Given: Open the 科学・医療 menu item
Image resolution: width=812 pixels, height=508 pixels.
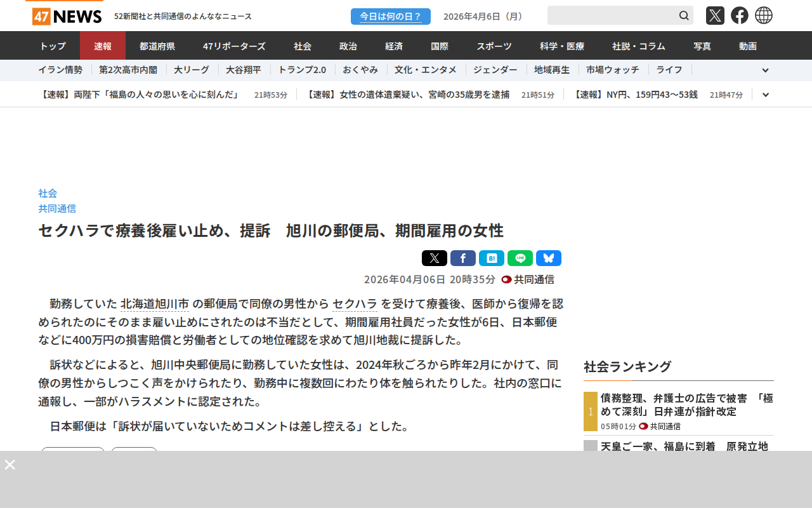Looking at the screenshot, I should point(562,46).
